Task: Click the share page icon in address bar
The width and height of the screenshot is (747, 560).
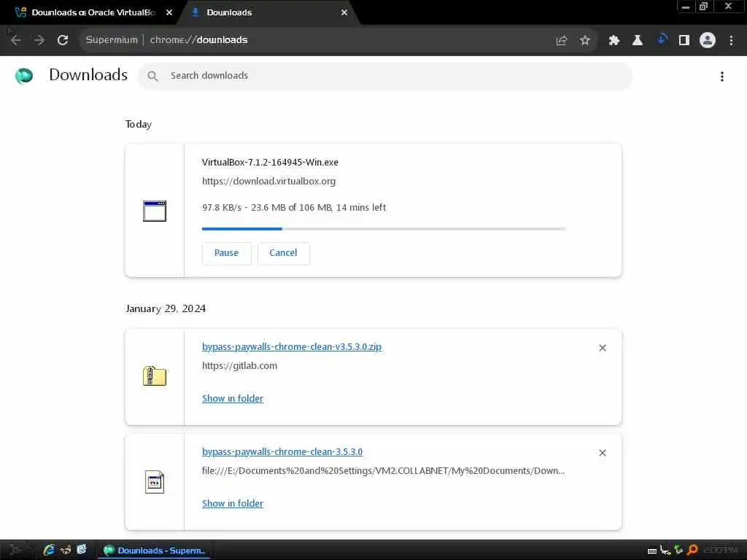Action: click(562, 41)
